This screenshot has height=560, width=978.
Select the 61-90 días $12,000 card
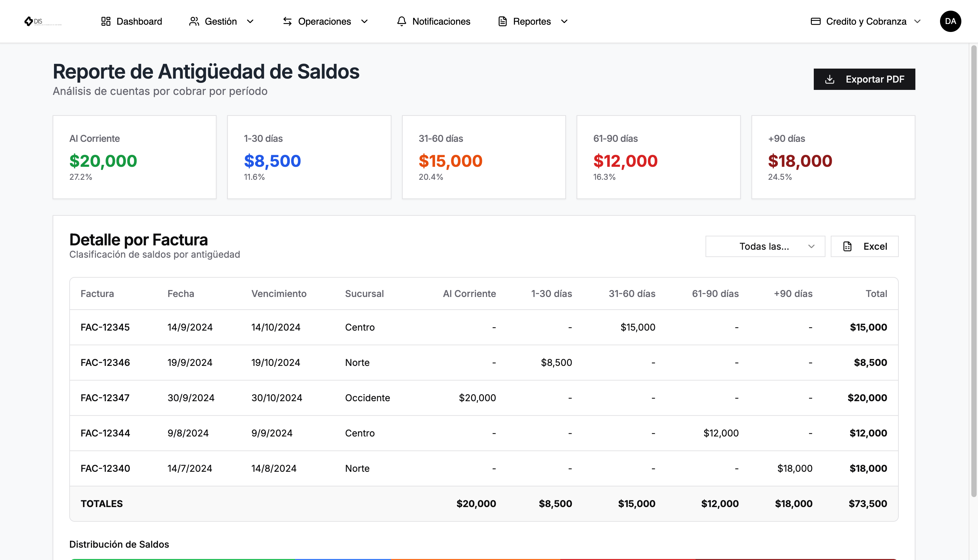point(659,157)
